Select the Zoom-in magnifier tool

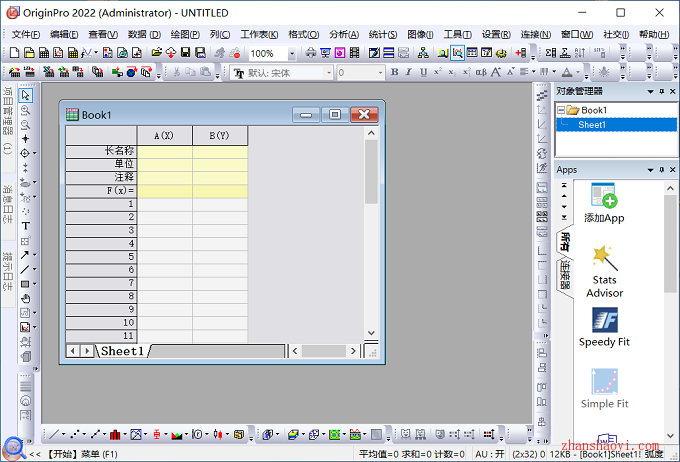(x=26, y=110)
